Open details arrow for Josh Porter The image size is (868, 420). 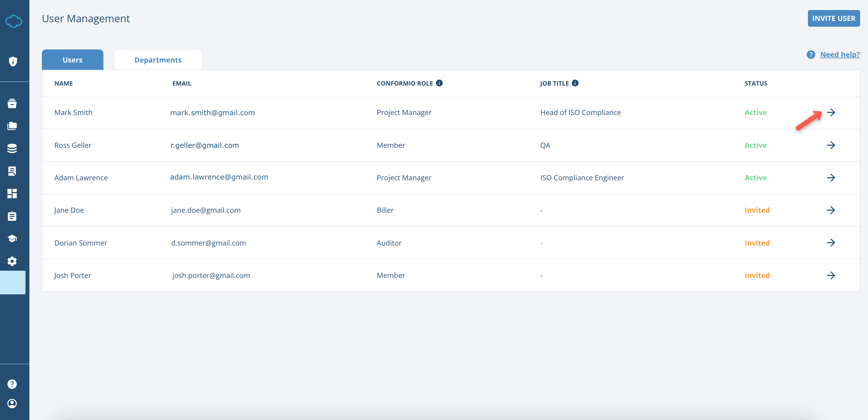click(832, 275)
